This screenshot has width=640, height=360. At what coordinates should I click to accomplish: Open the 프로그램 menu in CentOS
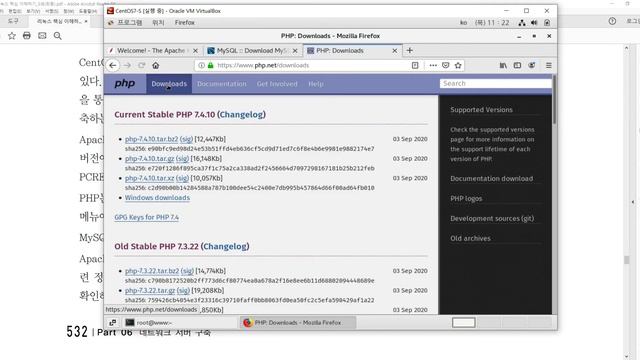coord(130,22)
